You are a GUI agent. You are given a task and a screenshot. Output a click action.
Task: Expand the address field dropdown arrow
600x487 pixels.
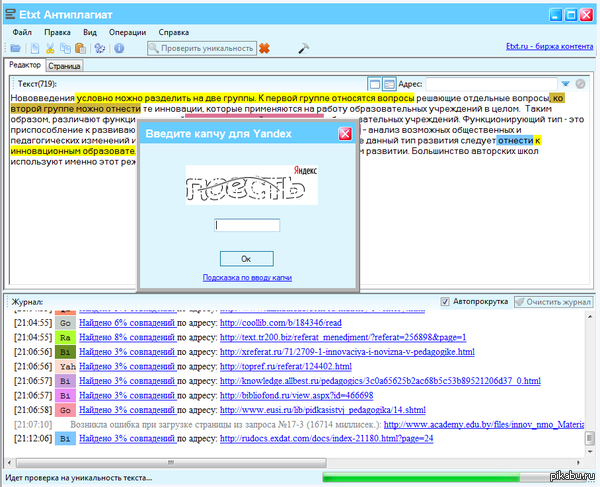(565, 84)
